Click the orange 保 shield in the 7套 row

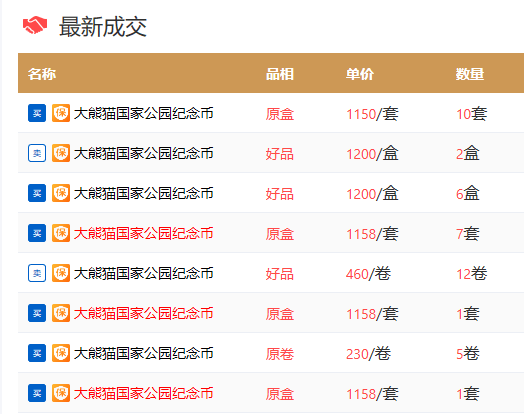(x=61, y=233)
